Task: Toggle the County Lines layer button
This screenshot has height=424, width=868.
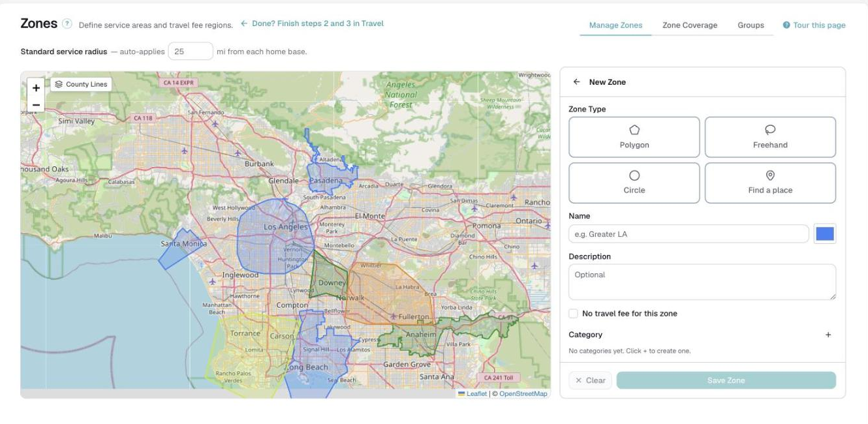Action: (82, 84)
